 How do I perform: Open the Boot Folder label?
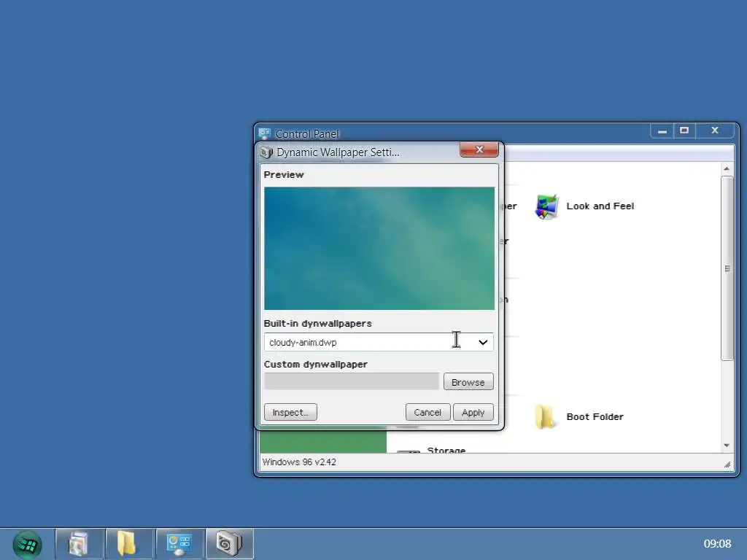pyautogui.click(x=595, y=416)
